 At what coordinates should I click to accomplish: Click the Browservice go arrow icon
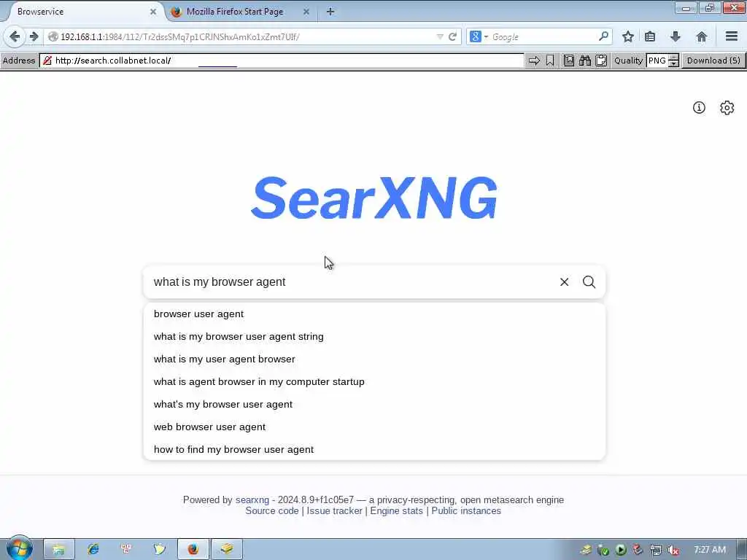(534, 61)
